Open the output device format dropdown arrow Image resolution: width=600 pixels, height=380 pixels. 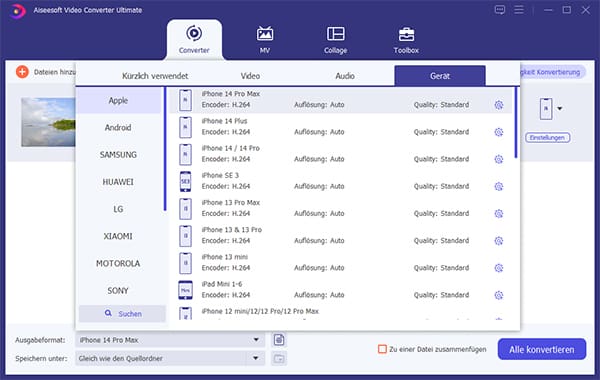560,109
